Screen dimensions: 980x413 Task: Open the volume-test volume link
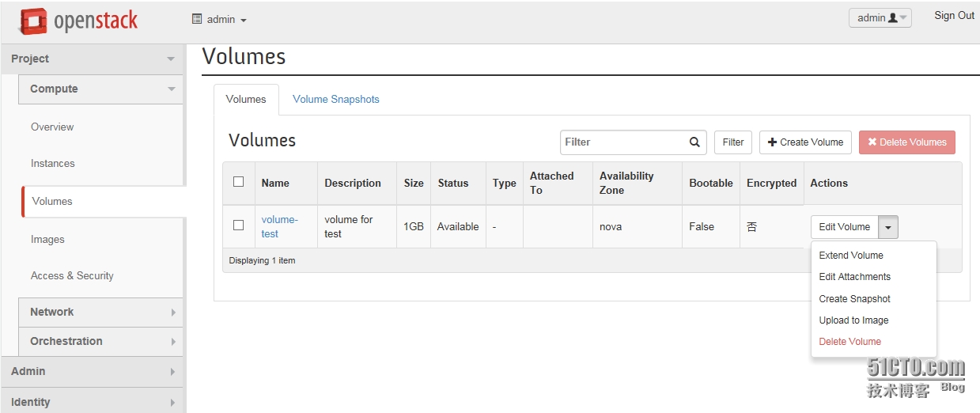[x=279, y=226]
